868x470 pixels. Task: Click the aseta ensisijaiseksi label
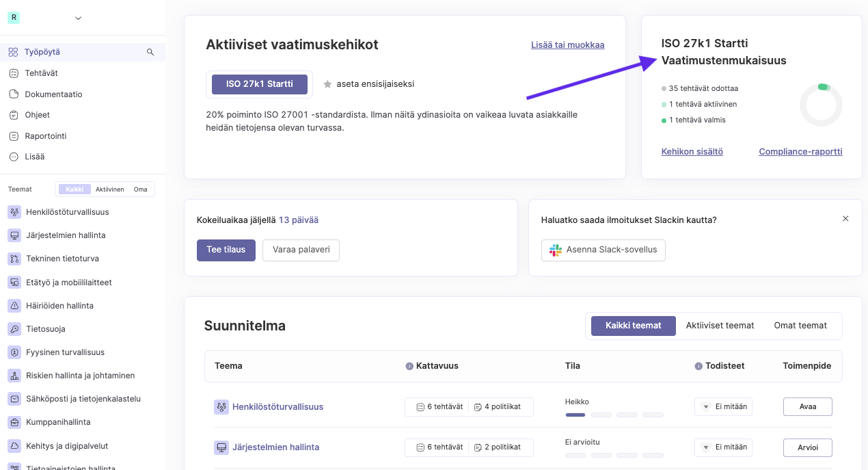pos(375,84)
